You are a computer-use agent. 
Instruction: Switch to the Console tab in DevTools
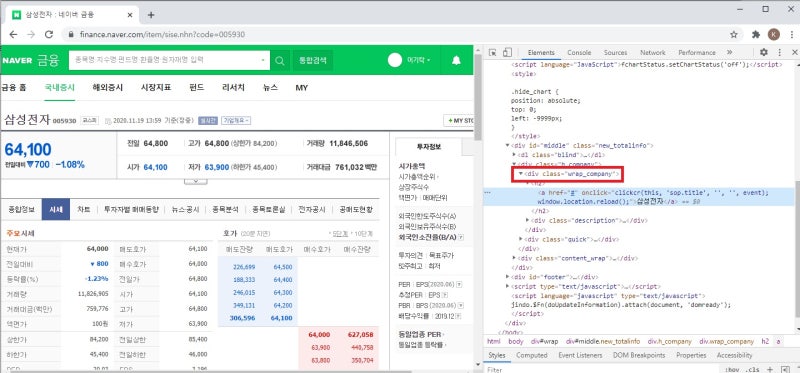tap(579, 52)
